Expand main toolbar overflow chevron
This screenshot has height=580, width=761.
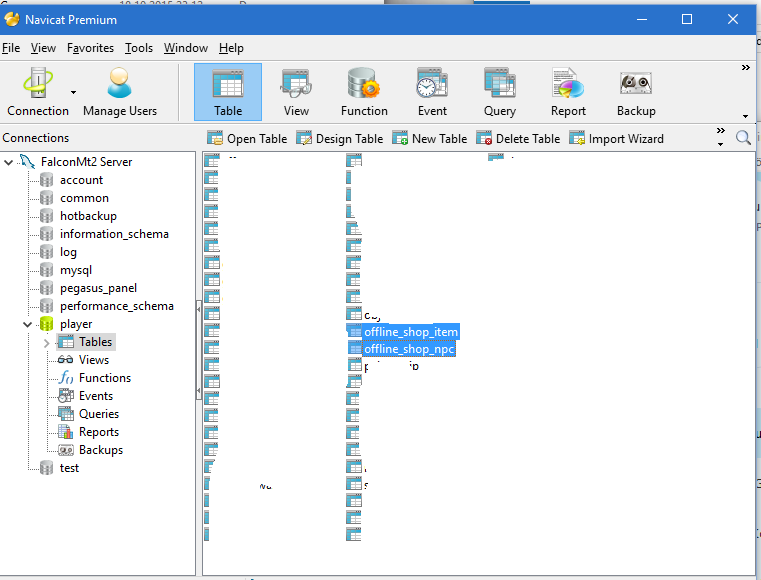pos(746,67)
